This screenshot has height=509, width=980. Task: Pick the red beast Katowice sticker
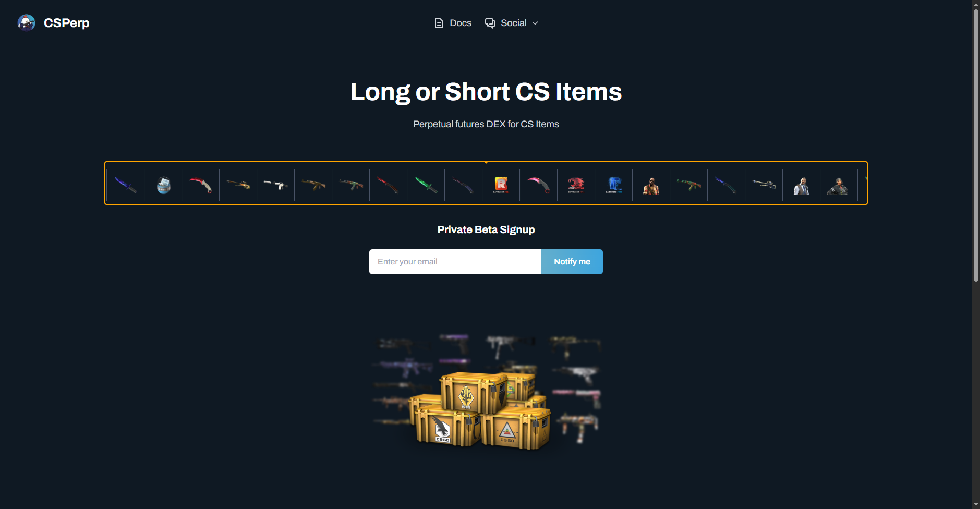(576, 185)
